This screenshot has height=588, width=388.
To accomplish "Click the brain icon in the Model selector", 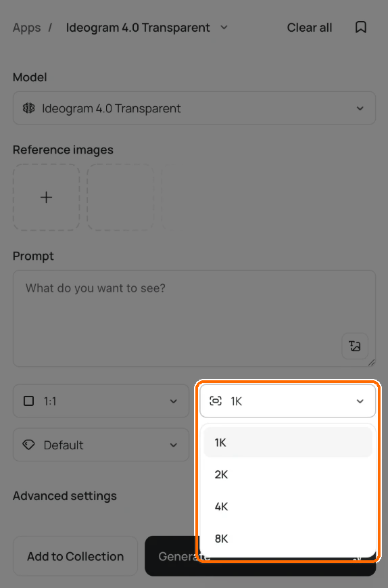I will pos(29,108).
